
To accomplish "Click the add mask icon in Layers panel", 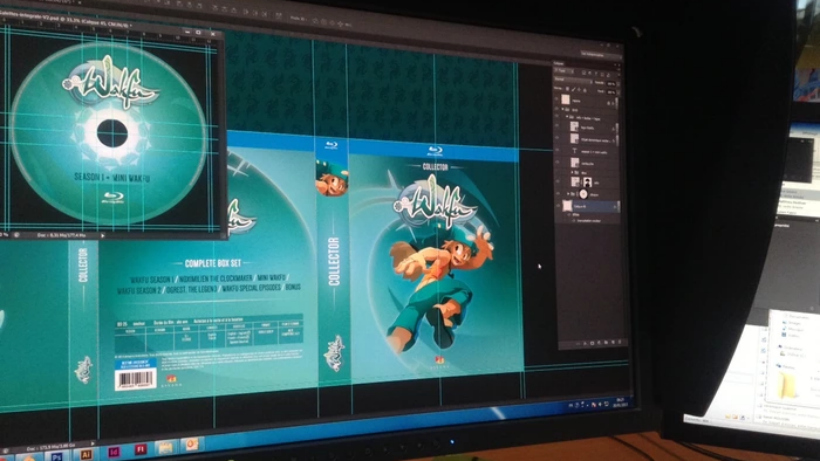I will coord(592,343).
